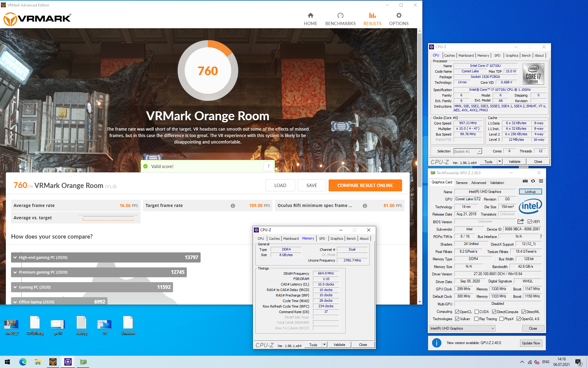Toggle OpenCL checkbox

(457, 312)
